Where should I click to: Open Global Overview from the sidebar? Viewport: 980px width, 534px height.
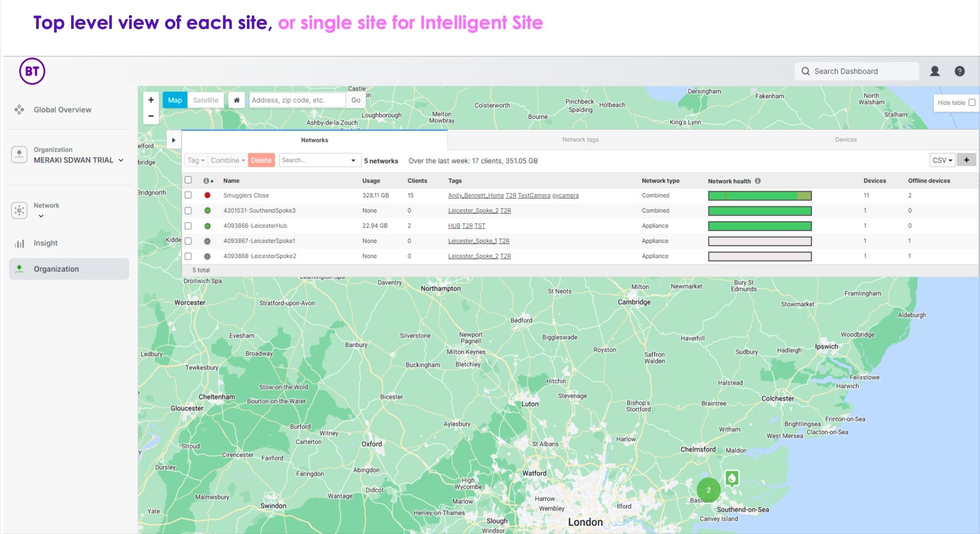[62, 109]
